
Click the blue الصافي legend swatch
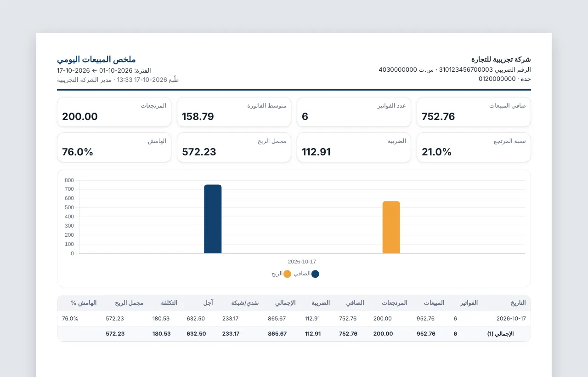pos(315,274)
